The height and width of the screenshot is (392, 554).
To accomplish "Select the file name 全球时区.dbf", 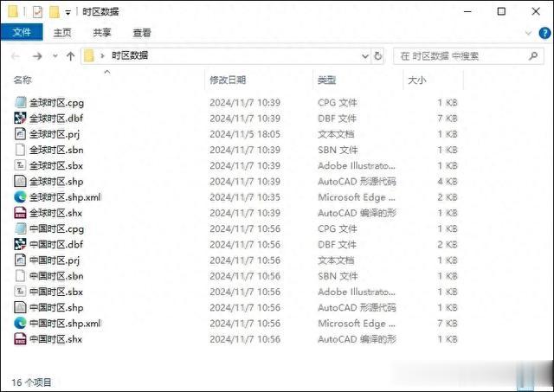I will tap(56, 119).
